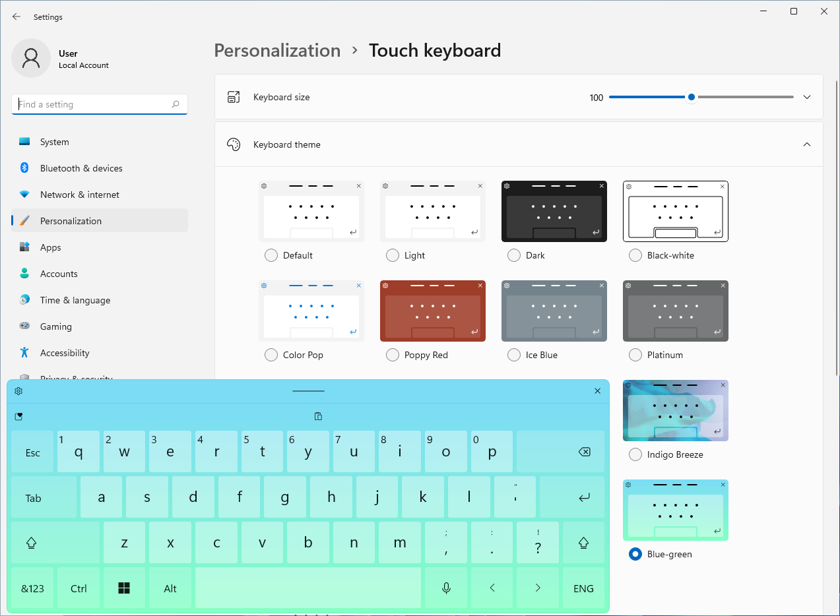Viewport: 840px width, 616px height.
Task: Click the Indigo Breeze theme thumbnail
Action: click(675, 410)
